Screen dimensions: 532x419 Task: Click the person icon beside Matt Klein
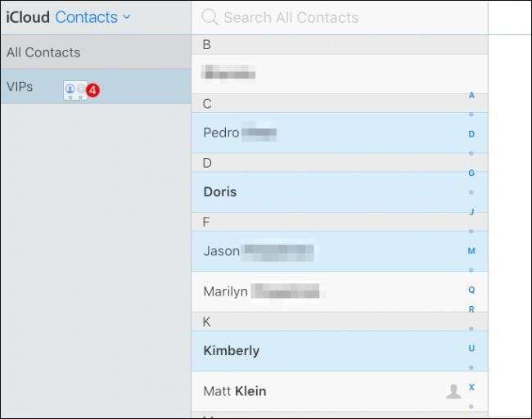tap(453, 391)
